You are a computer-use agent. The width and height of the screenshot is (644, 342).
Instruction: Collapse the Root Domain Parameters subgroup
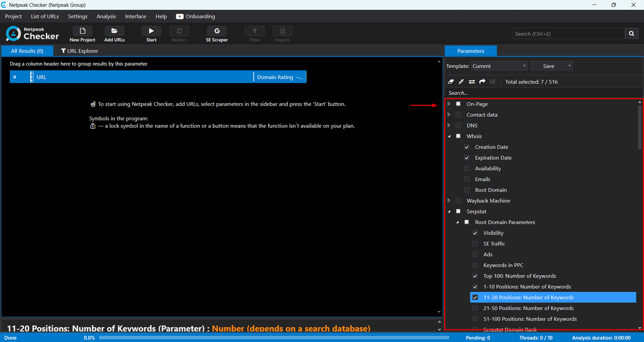tap(457, 222)
